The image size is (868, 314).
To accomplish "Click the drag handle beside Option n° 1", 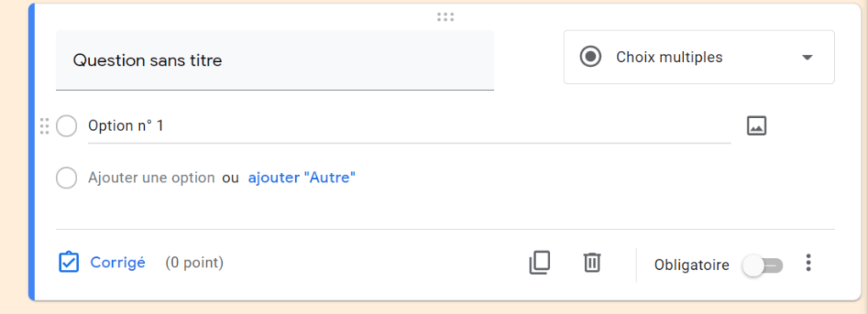I will (x=45, y=126).
